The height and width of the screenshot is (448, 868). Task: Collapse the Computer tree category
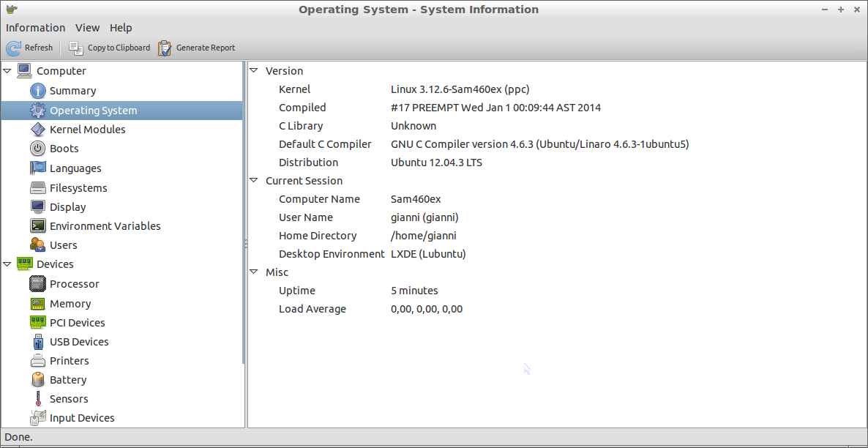click(x=7, y=71)
